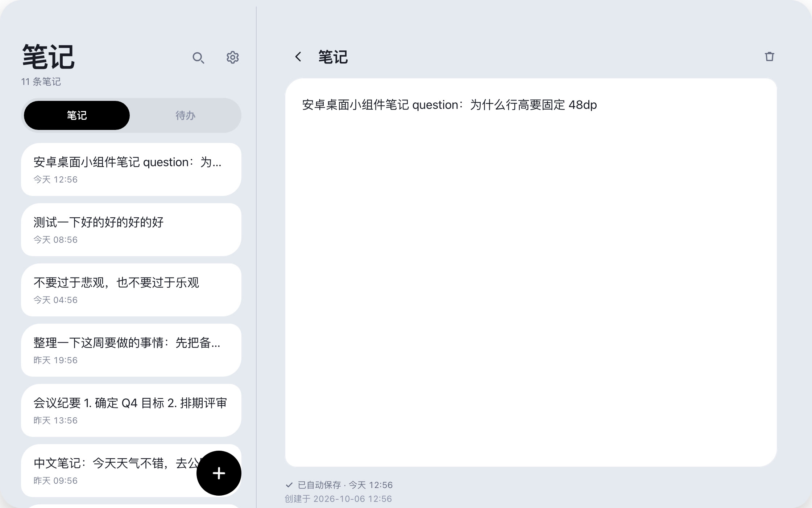Open the note 整理一下这周要做的事情

(131, 350)
